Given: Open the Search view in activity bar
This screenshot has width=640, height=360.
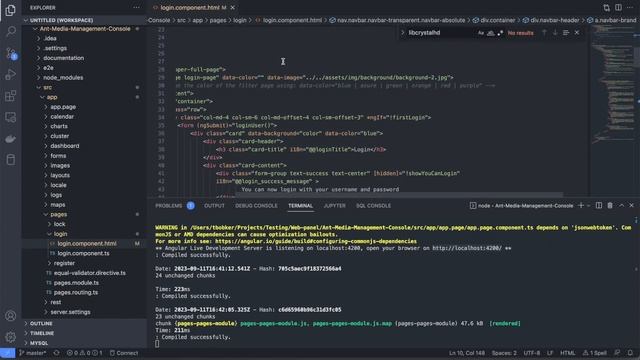Looking at the screenshot, I should pyautogui.click(x=11, y=31).
